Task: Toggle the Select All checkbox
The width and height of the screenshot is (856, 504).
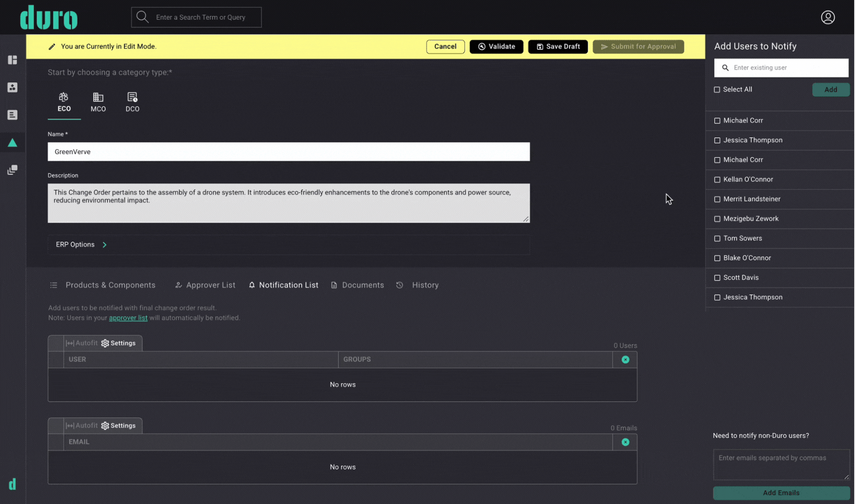Action: click(x=718, y=90)
